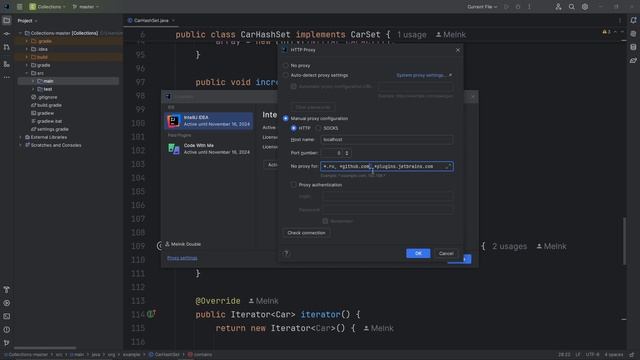This screenshot has height=360, width=640.
Task: Open Search Everywhere magnifier icon
Action: 571,7
